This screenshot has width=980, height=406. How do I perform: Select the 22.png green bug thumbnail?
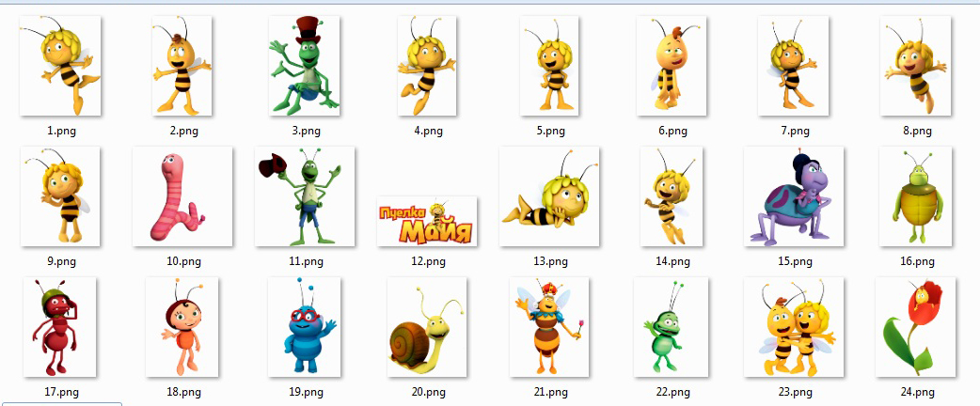[671, 327]
